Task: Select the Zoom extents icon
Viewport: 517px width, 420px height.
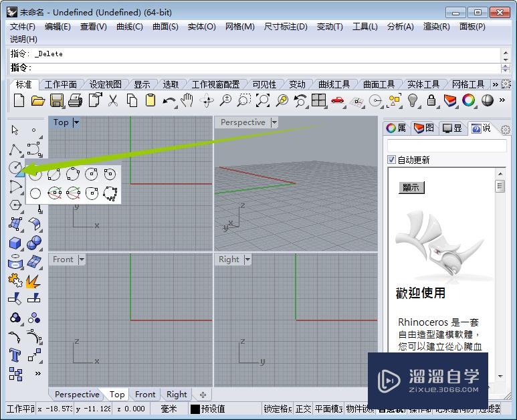Action: click(263, 100)
